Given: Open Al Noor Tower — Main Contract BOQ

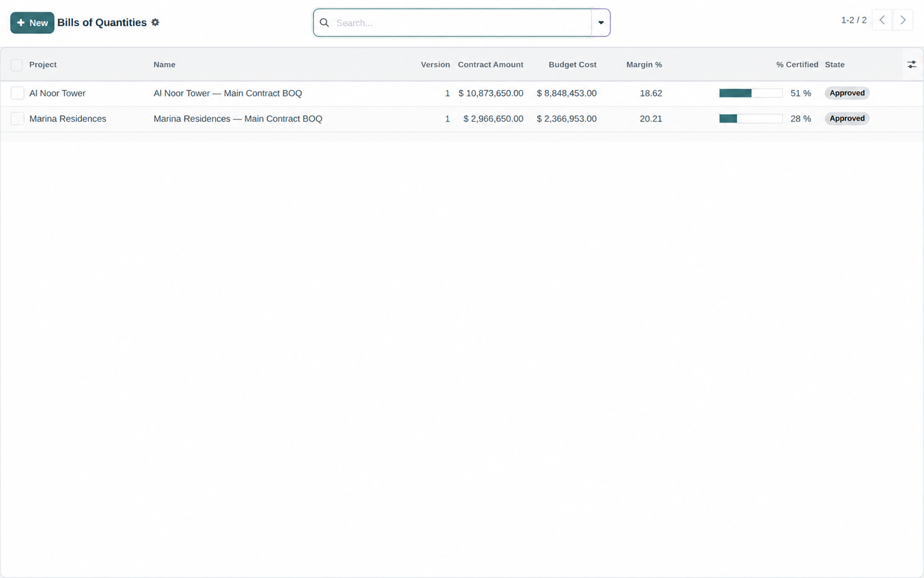Looking at the screenshot, I should pos(228,93).
